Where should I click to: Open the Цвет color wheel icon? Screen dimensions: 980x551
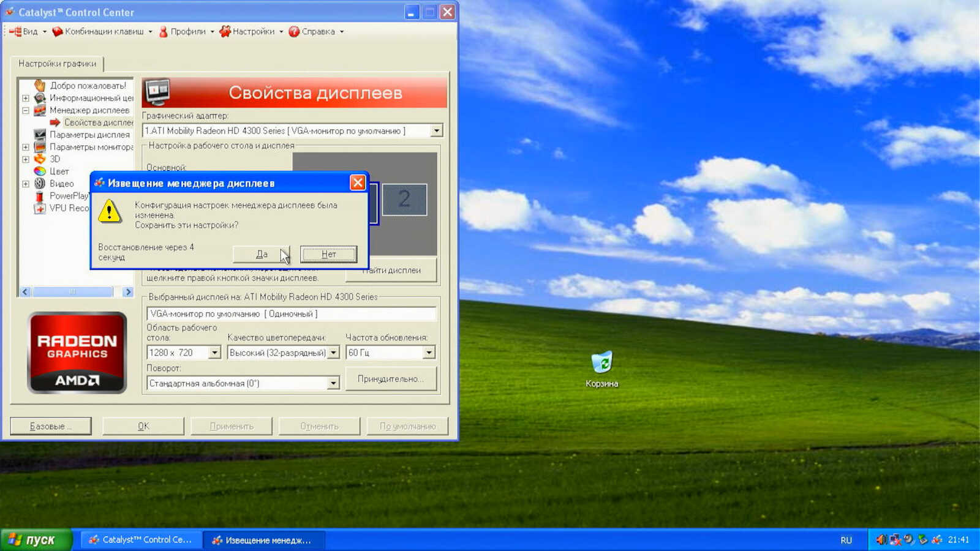[x=40, y=171]
